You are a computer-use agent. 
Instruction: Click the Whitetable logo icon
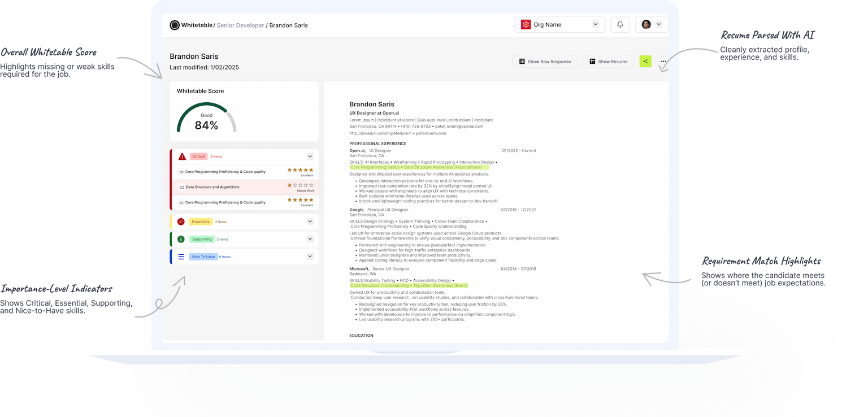[175, 25]
